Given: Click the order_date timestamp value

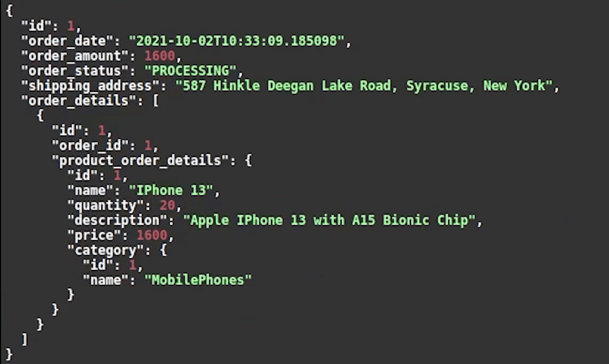Looking at the screenshot, I should point(236,41).
